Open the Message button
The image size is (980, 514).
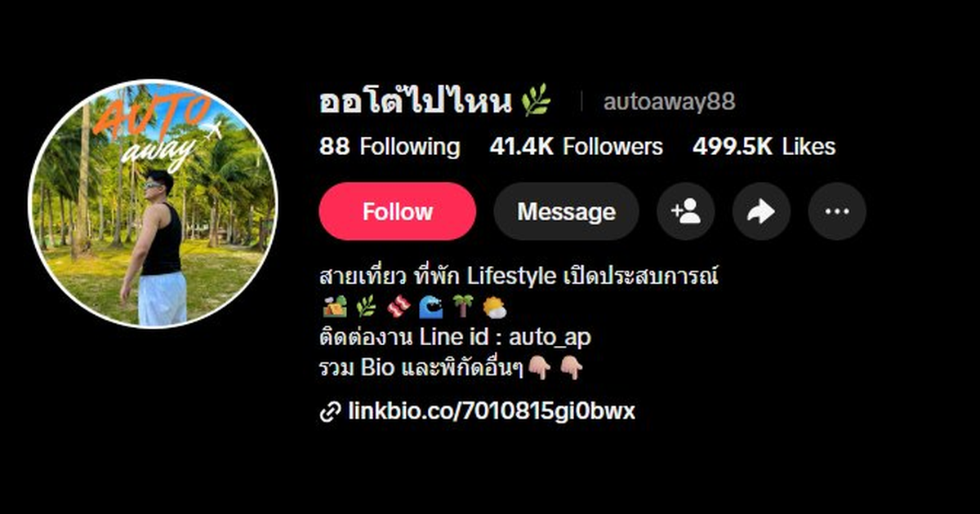tap(566, 211)
